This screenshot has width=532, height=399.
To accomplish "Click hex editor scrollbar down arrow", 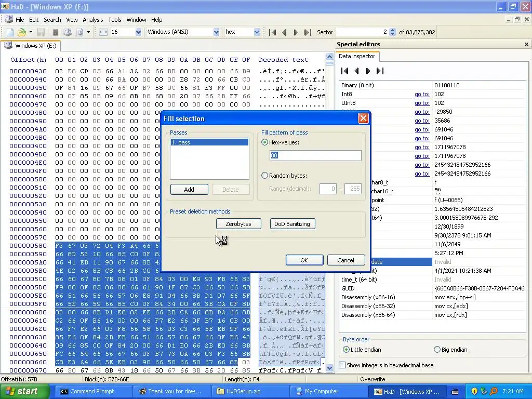I will 329,368.
